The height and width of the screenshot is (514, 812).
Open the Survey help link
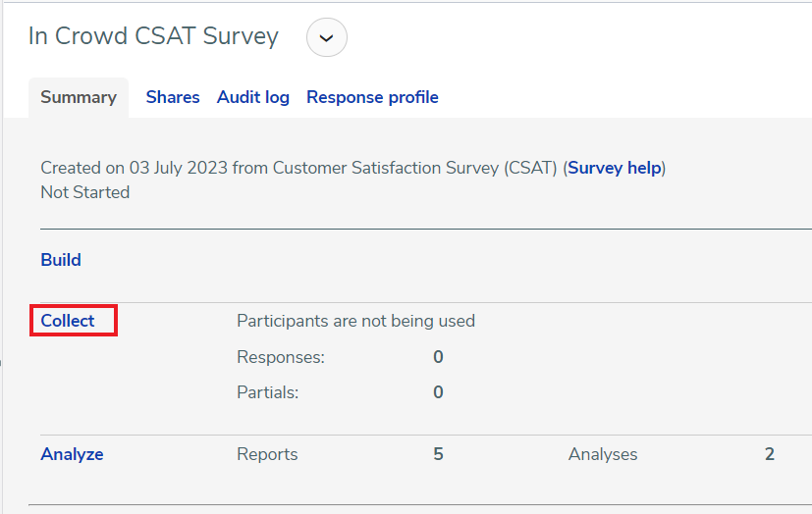pos(615,168)
